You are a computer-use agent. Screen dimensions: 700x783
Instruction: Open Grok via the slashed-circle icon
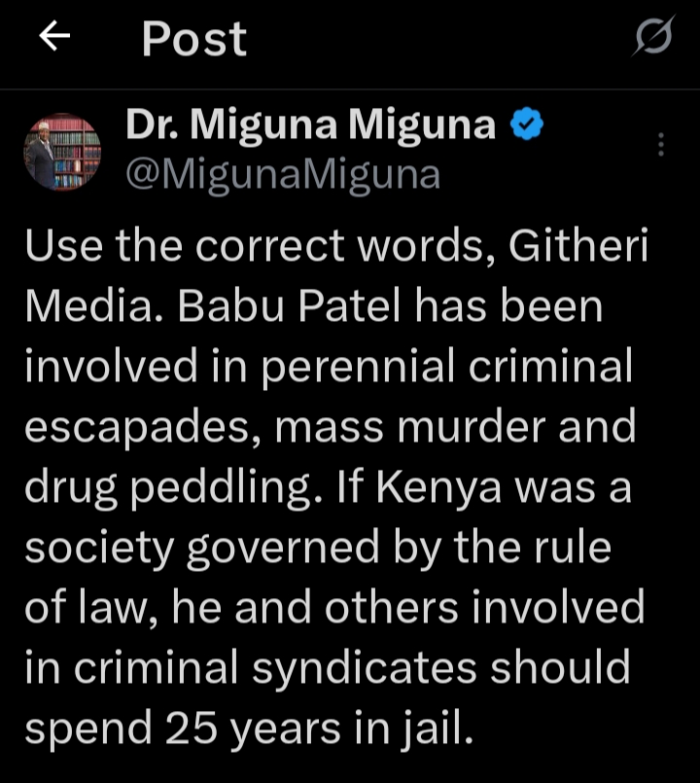pos(652,38)
